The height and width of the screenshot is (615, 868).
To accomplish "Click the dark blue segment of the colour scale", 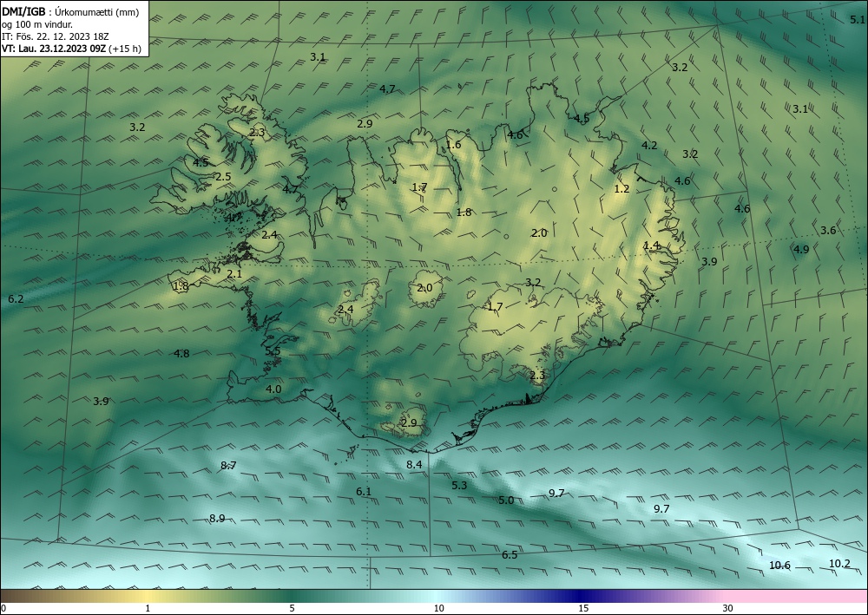I will point(582,596).
